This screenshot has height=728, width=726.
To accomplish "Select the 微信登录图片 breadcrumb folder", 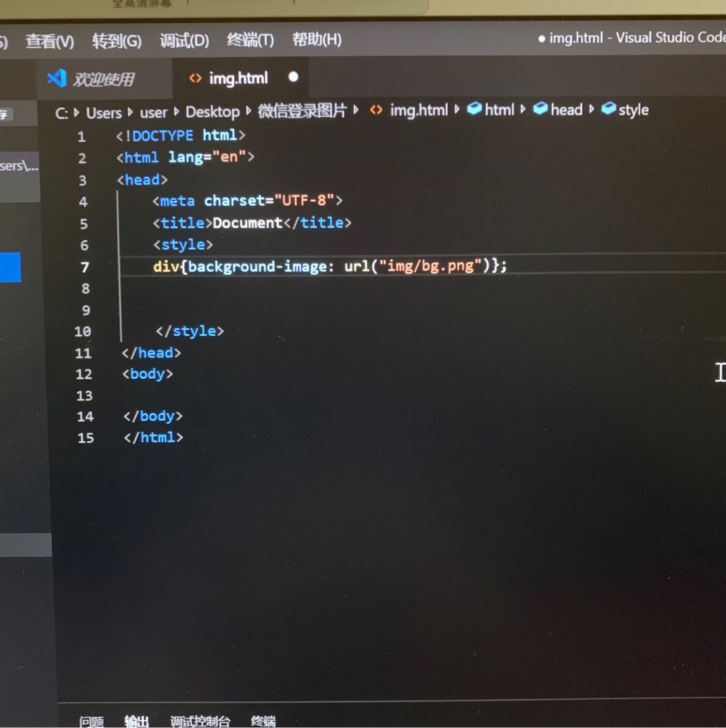I will click(302, 111).
